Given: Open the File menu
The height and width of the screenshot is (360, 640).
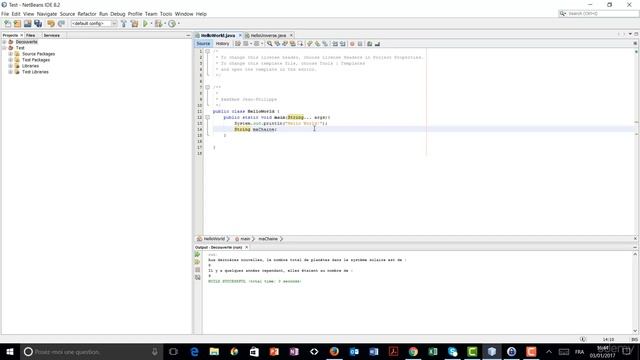Looking at the screenshot, I should pos(5,14).
